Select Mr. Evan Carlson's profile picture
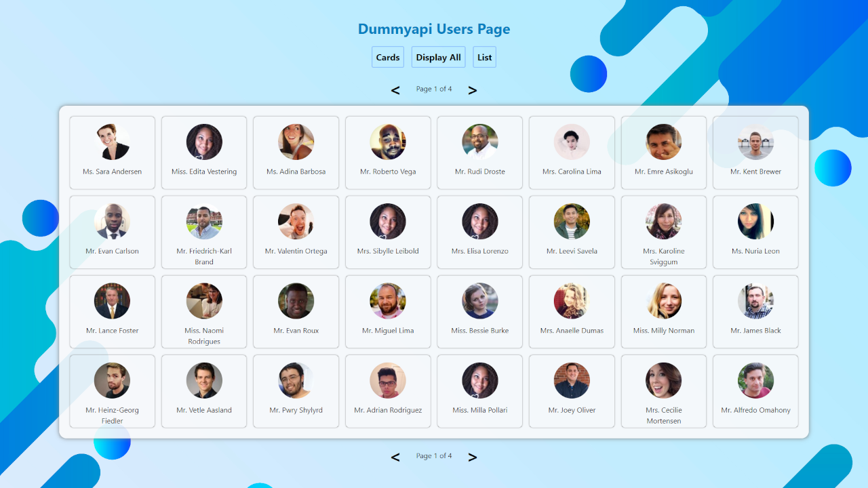The image size is (868, 488). (113, 221)
